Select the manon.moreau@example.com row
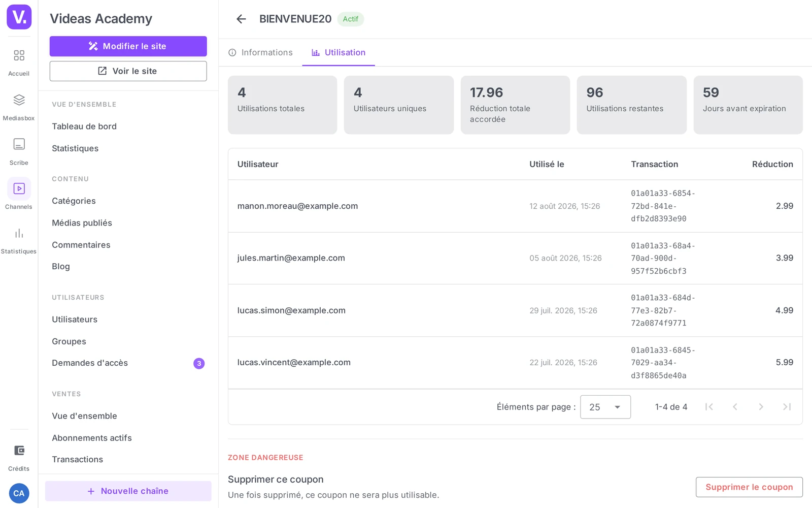Image resolution: width=812 pixels, height=508 pixels. click(515, 206)
